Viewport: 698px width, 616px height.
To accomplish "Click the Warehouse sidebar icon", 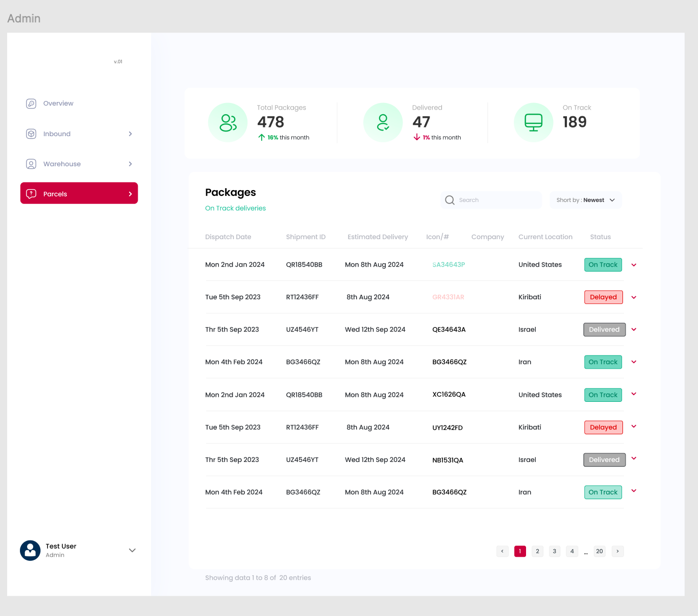I will [x=31, y=164].
